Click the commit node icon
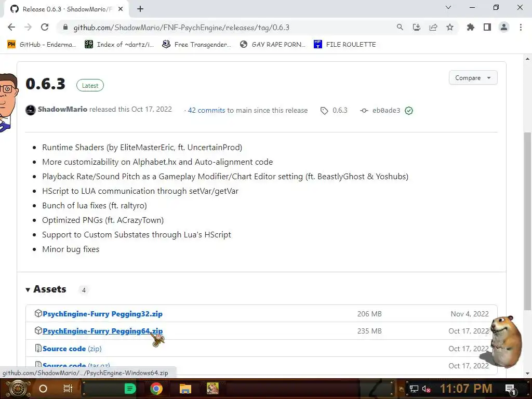This screenshot has height=399, width=532. pyautogui.click(x=364, y=111)
